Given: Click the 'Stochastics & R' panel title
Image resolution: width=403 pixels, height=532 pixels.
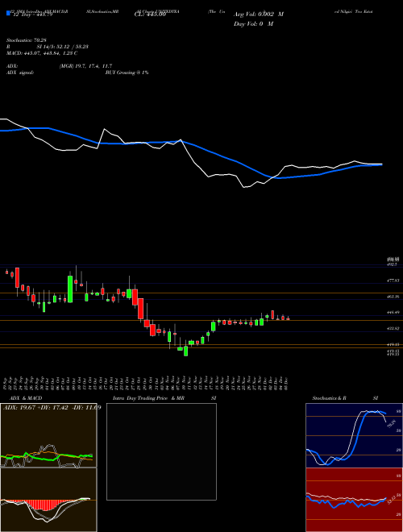Looking at the screenshot, I should pos(330,398).
